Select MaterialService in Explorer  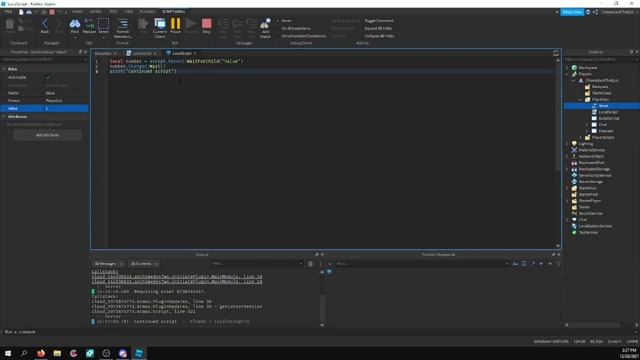click(x=591, y=150)
